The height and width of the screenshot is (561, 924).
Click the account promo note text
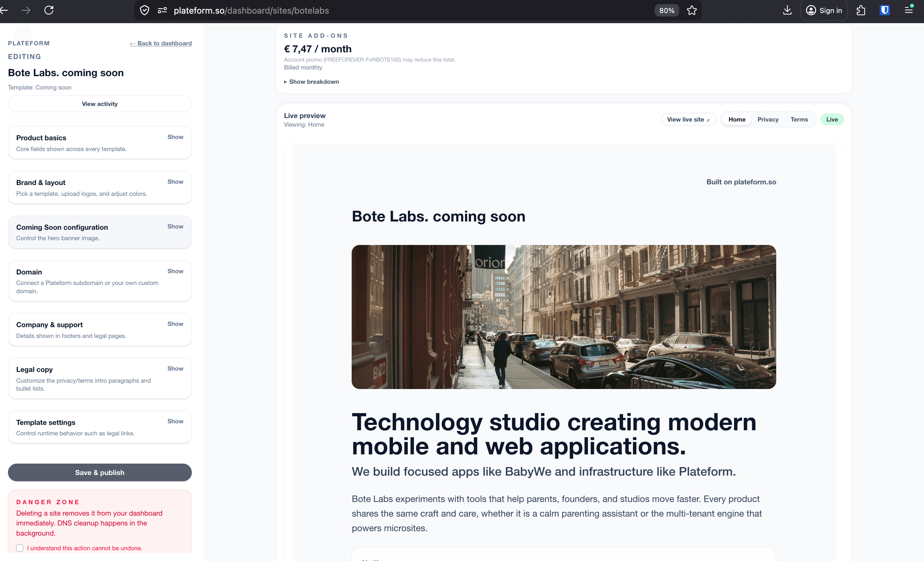[369, 60]
